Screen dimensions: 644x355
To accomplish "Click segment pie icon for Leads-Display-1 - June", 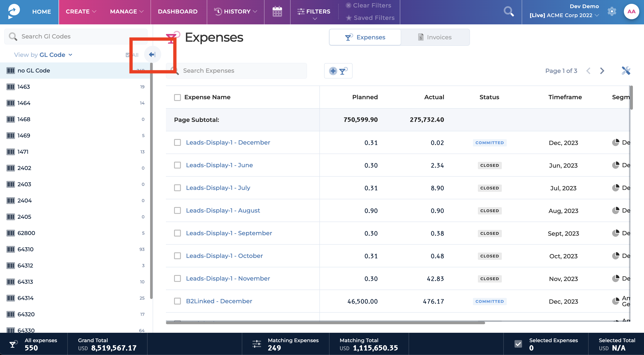I will tap(616, 165).
